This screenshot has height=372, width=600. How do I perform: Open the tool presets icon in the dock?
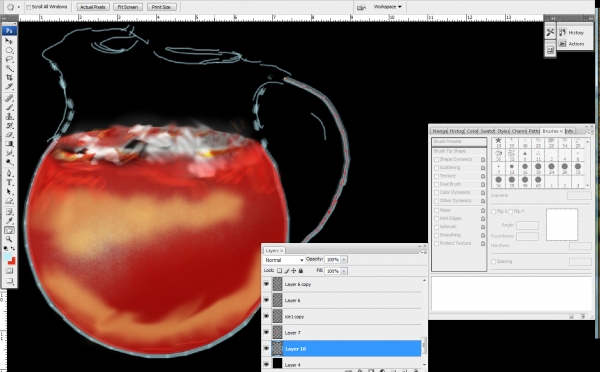point(550,33)
